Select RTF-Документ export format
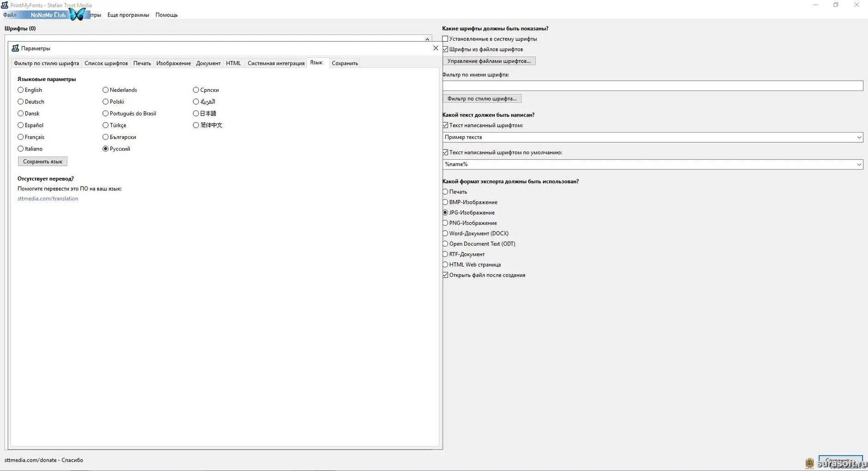868x471 pixels. click(x=464, y=254)
